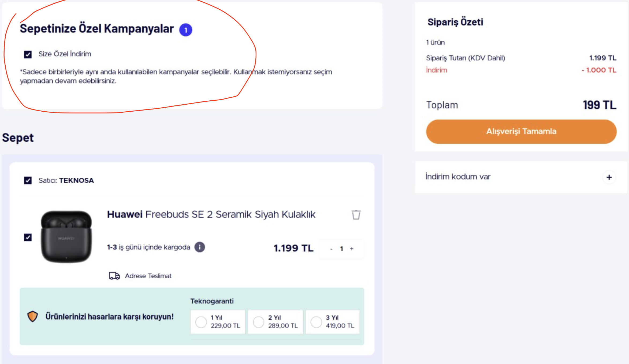Click the shipping info icon
The image size is (629, 364).
coord(200,247)
